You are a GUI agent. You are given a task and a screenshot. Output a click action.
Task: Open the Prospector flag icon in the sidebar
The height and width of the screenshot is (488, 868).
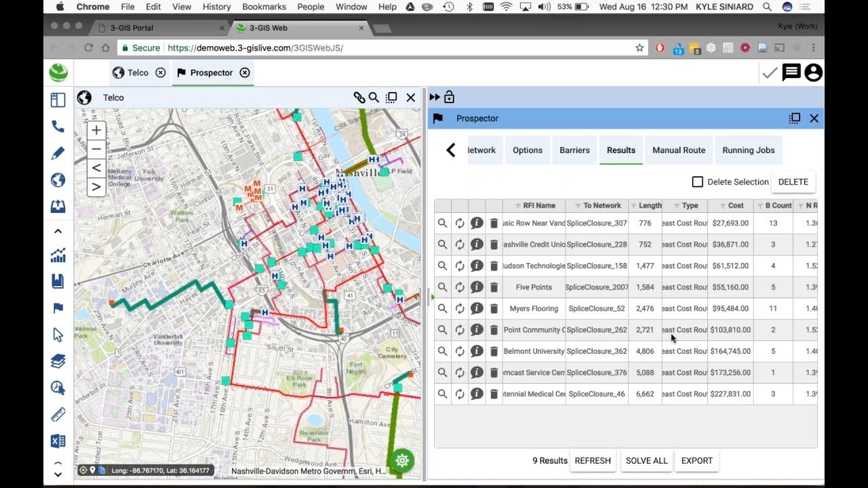58,308
